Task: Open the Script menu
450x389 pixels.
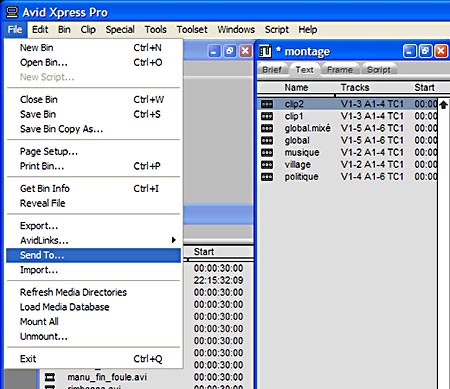Action: click(277, 29)
